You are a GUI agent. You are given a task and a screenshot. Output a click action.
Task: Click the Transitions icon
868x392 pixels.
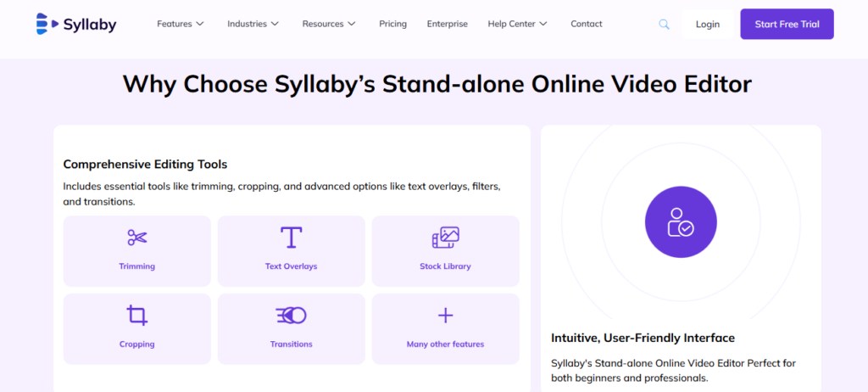coord(292,316)
